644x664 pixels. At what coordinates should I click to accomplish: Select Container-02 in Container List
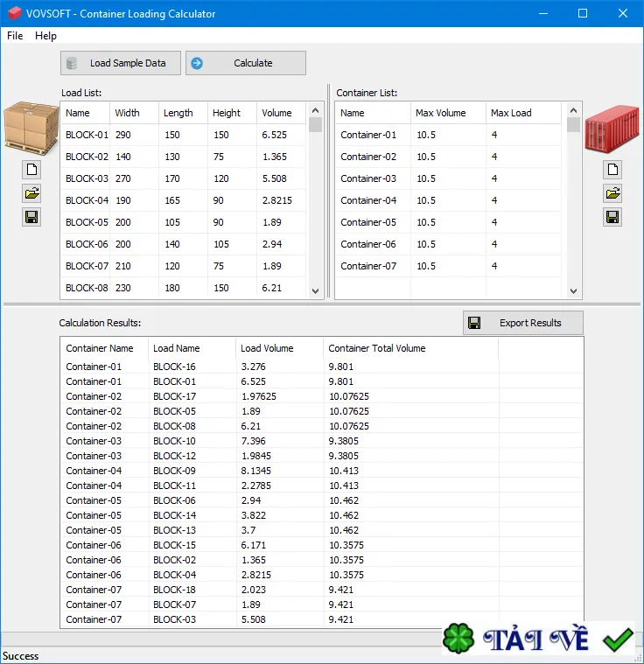pyautogui.click(x=448, y=157)
